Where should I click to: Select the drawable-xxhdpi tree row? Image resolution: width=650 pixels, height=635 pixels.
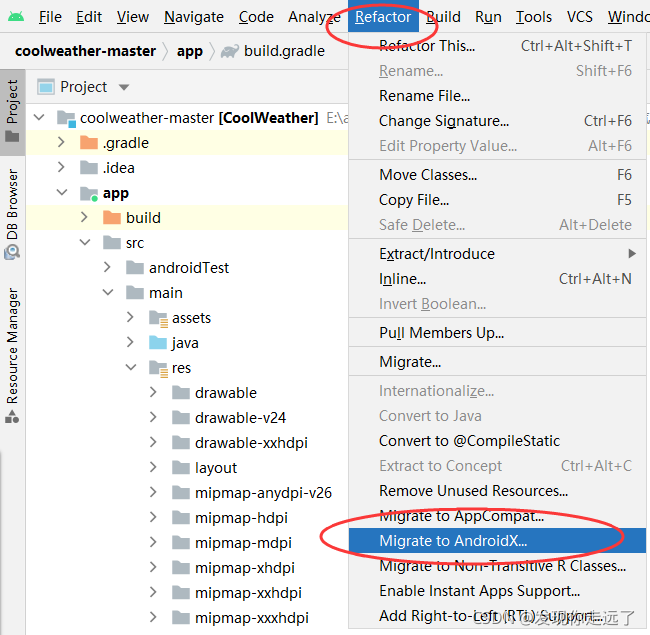[187, 443]
